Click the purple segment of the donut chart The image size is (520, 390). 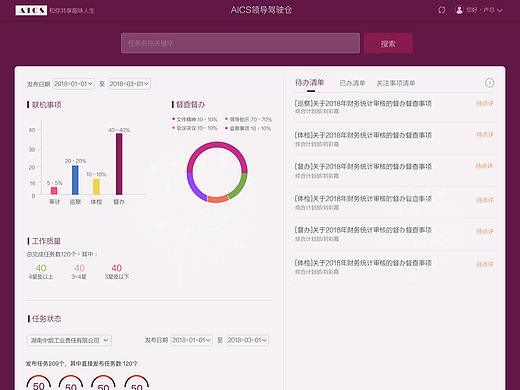pos(194,188)
